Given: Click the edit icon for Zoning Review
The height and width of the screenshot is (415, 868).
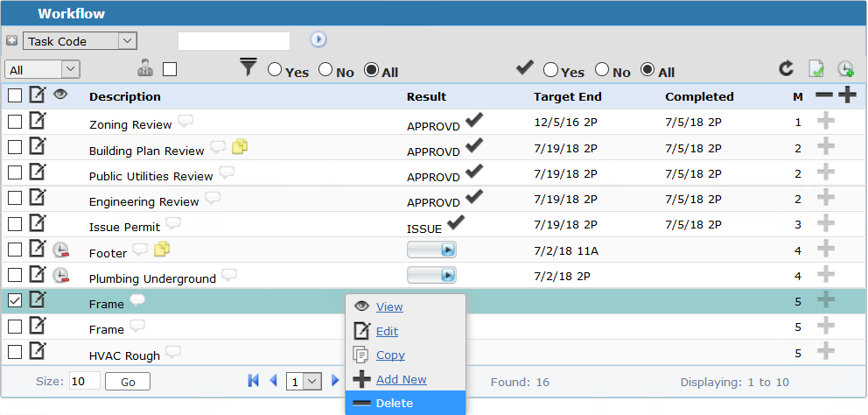Looking at the screenshot, I should pyautogui.click(x=38, y=122).
